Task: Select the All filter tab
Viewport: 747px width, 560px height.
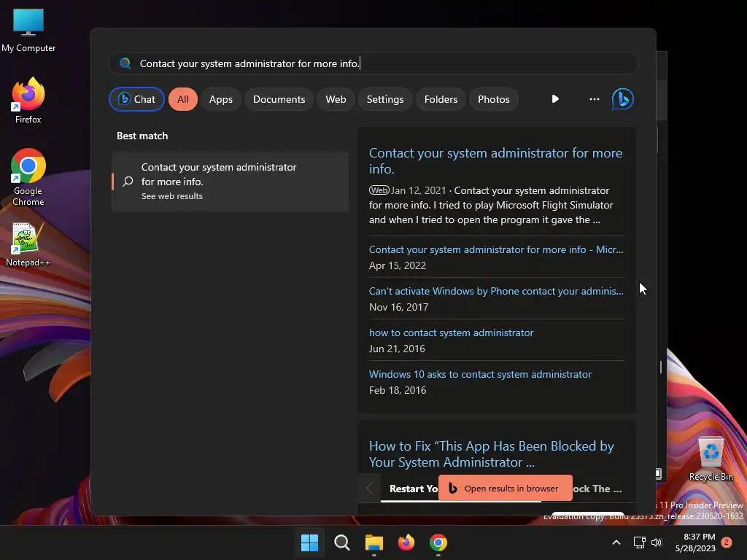Action: (x=183, y=99)
